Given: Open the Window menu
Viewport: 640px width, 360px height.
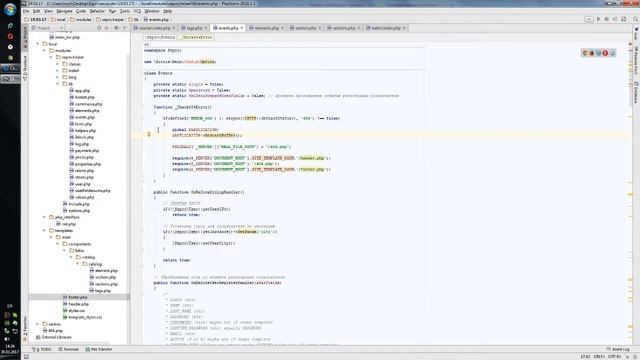Looking at the screenshot, I should (x=152, y=11).
